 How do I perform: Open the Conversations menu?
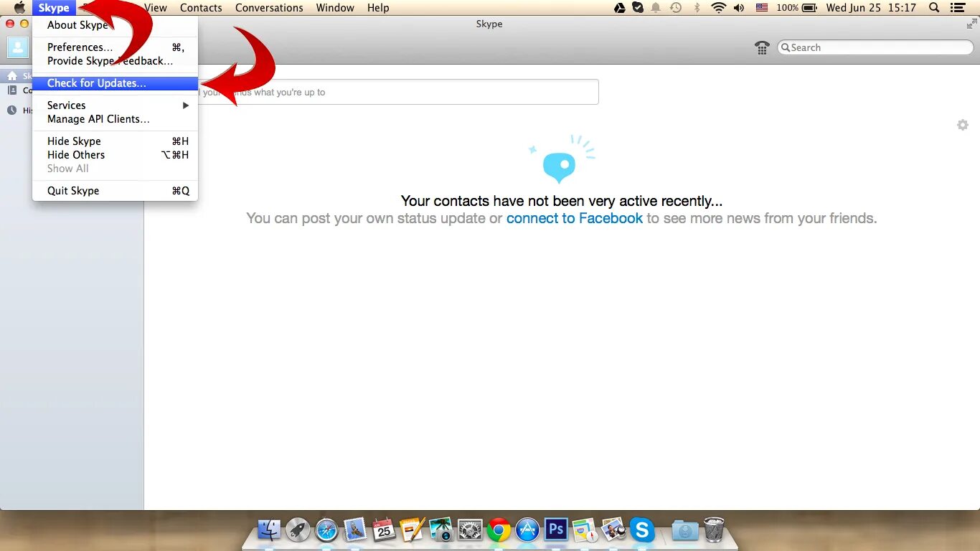click(x=269, y=8)
